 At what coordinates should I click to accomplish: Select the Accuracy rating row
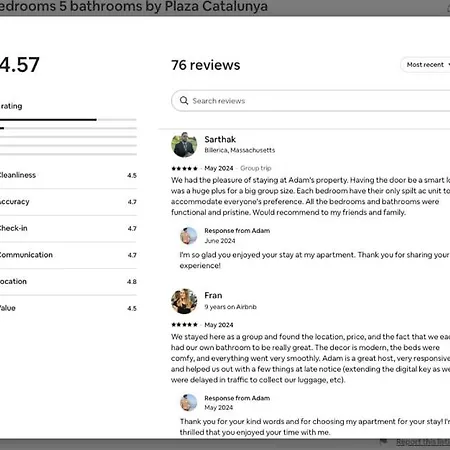coord(68,202)
